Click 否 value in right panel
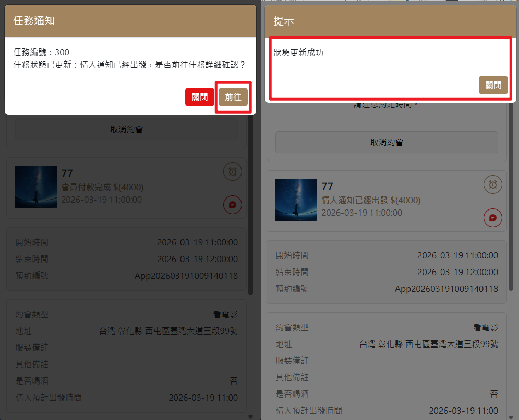The image size is (519, 420). (x=494, y=394)
